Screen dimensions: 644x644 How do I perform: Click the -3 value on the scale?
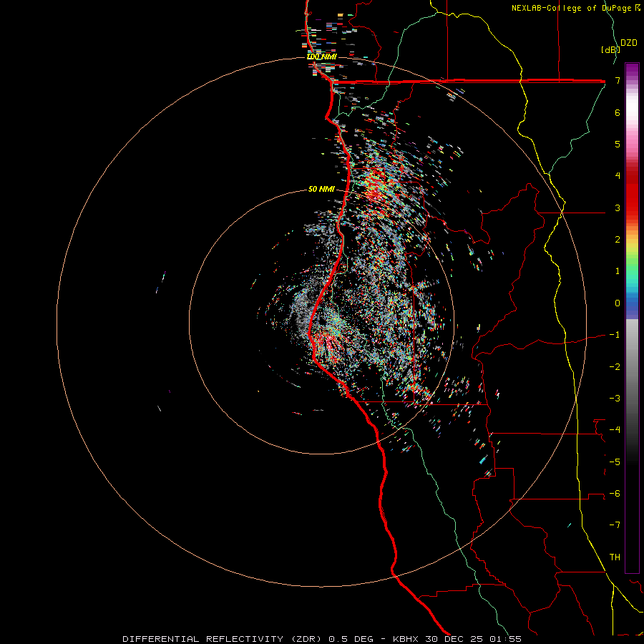[x=615, y=399]
